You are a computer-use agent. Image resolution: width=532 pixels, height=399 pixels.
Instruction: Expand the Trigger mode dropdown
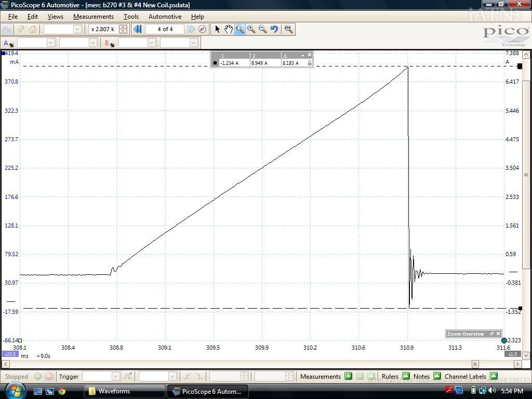[x=115, y=376]
